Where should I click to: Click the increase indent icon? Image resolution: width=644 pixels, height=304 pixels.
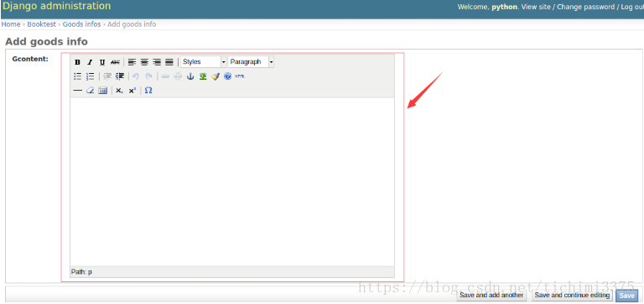coord(120,76)
